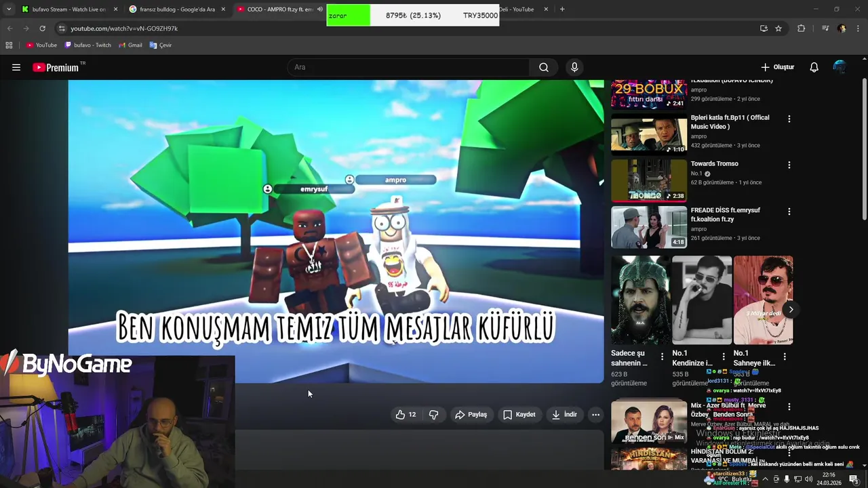The height and width of the screenshot is (488, 868).
Task: Open options for Sadece şu sahnenin short
Action: click(x=663, y=356)
